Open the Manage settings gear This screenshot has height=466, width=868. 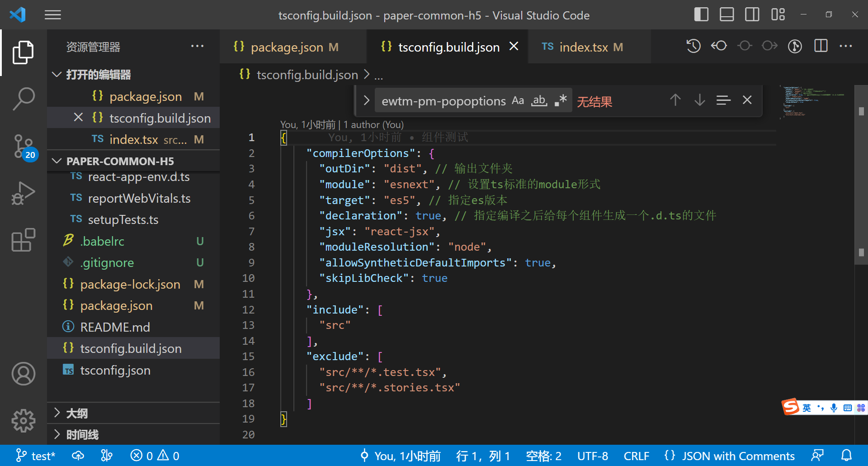pos(23,421)
